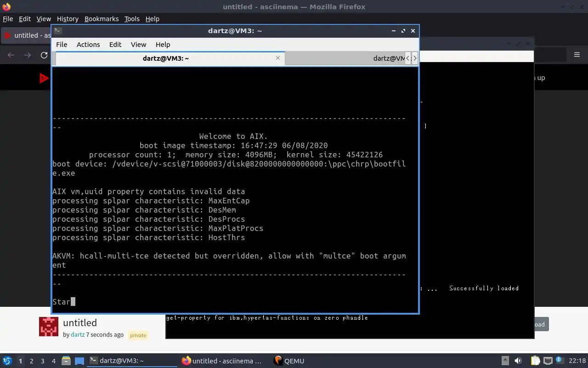Screen dimensions: 588x368
Task: Open the dartz author profile link
Action: [x=78, y=334]
